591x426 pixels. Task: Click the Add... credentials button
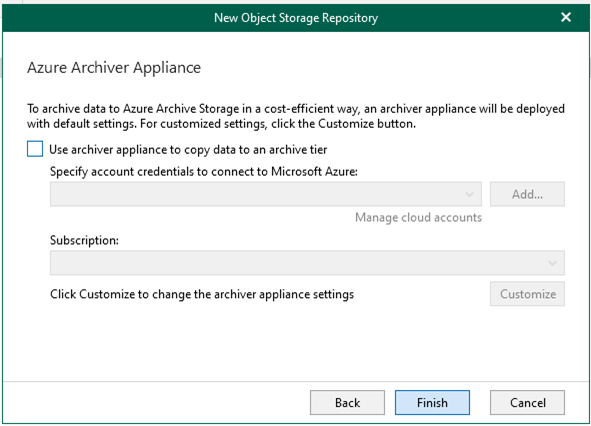coord(527,194)
